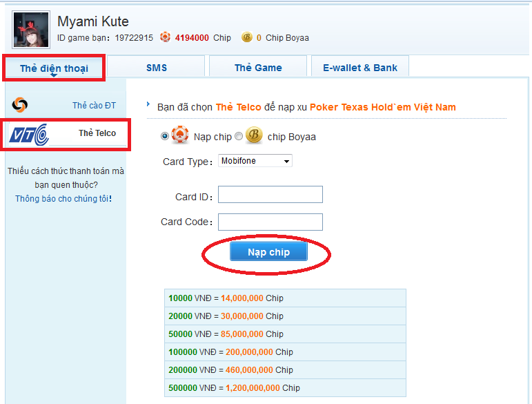
Task: Click the VTC logo in sidebar
Action: tap(29, 135)
